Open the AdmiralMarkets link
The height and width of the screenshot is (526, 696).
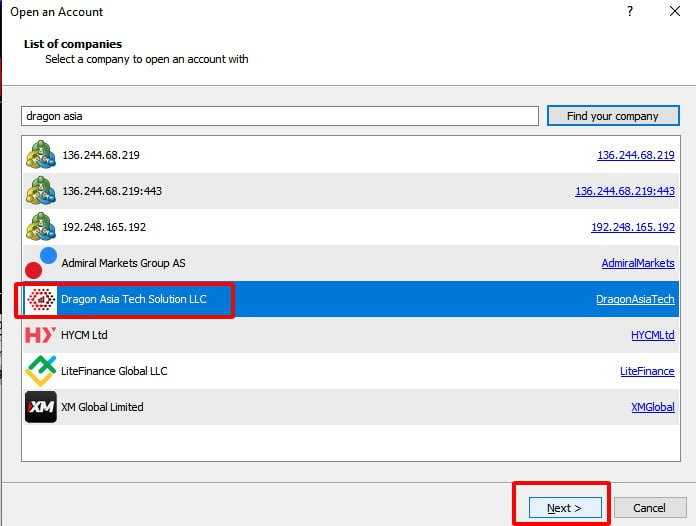coord(638,263)
